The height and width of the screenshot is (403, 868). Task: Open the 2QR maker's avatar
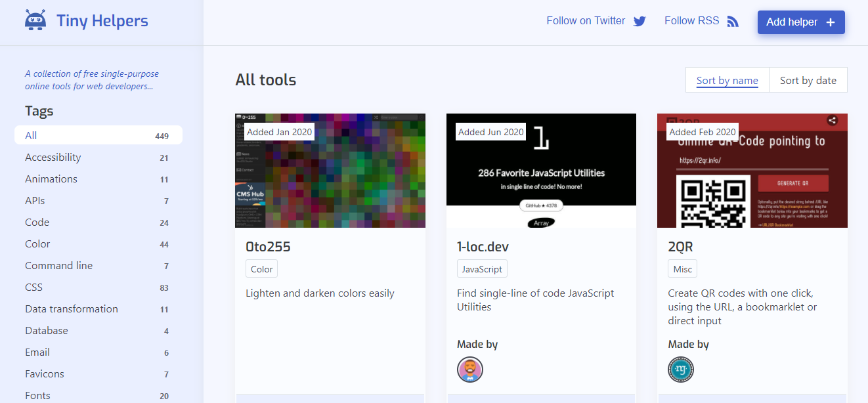[x=681, y=370]
